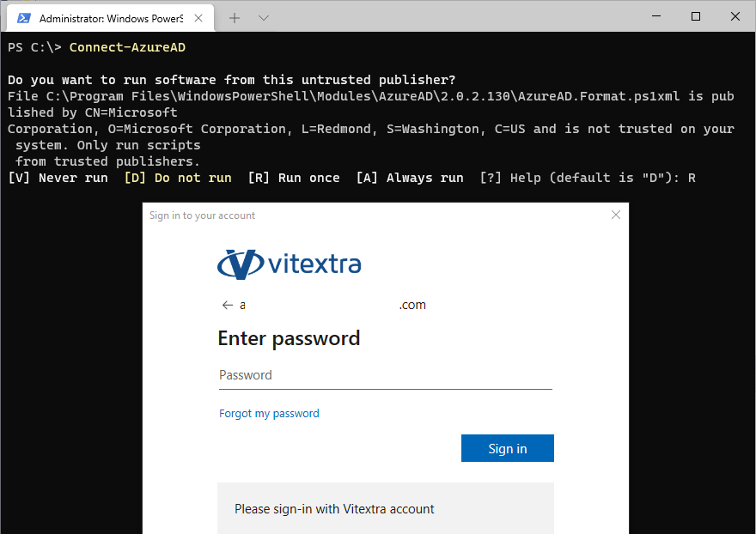Open a new tab with the plus icon
Viewport: 756px width, 534px height.
click(x=234, y=17)
